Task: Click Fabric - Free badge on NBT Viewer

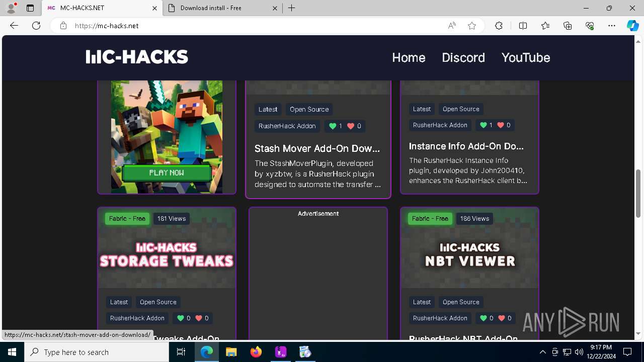Action: (430, 219)
